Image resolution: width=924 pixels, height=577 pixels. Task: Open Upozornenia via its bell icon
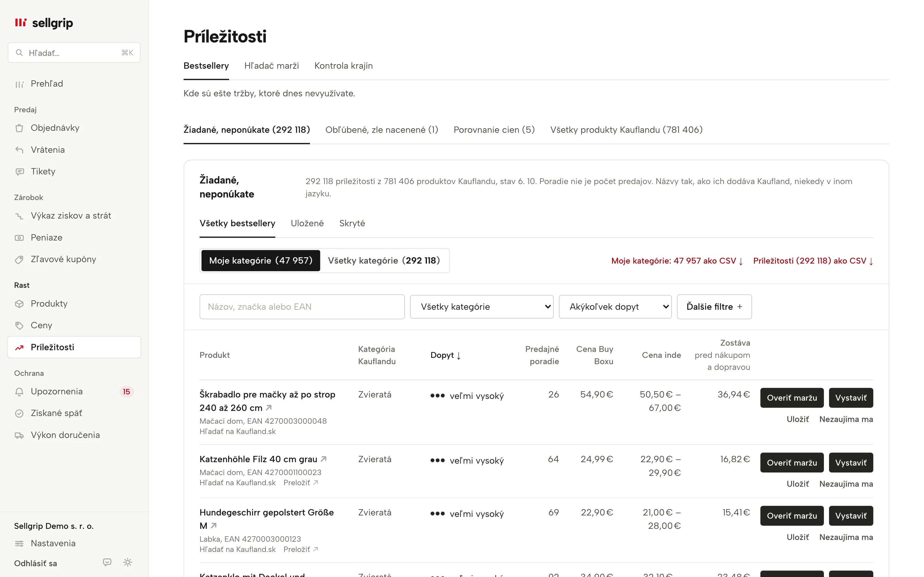coord(19,392)
